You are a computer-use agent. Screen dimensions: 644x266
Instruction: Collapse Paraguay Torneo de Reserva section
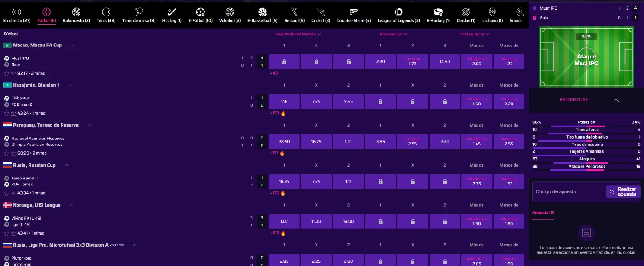[x=90, y=125]
